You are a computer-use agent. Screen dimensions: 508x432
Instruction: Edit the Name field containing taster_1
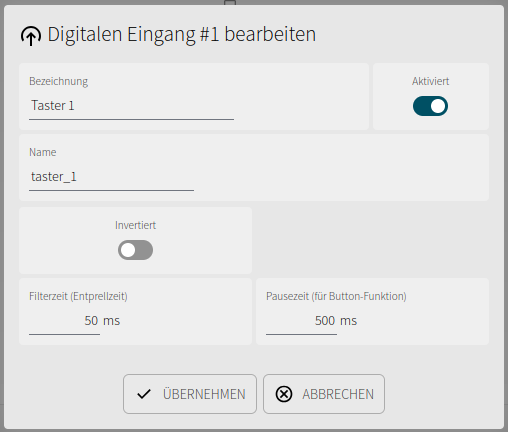point(111,177)
